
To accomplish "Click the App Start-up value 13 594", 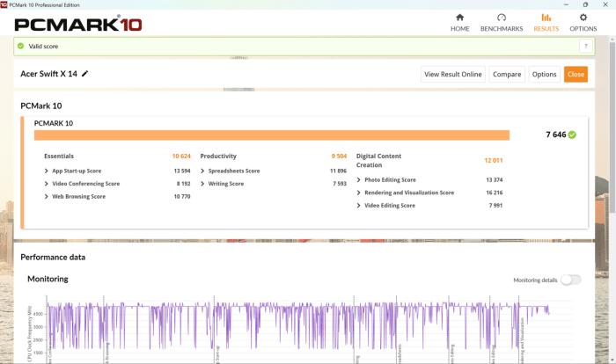I will (182, 171).
